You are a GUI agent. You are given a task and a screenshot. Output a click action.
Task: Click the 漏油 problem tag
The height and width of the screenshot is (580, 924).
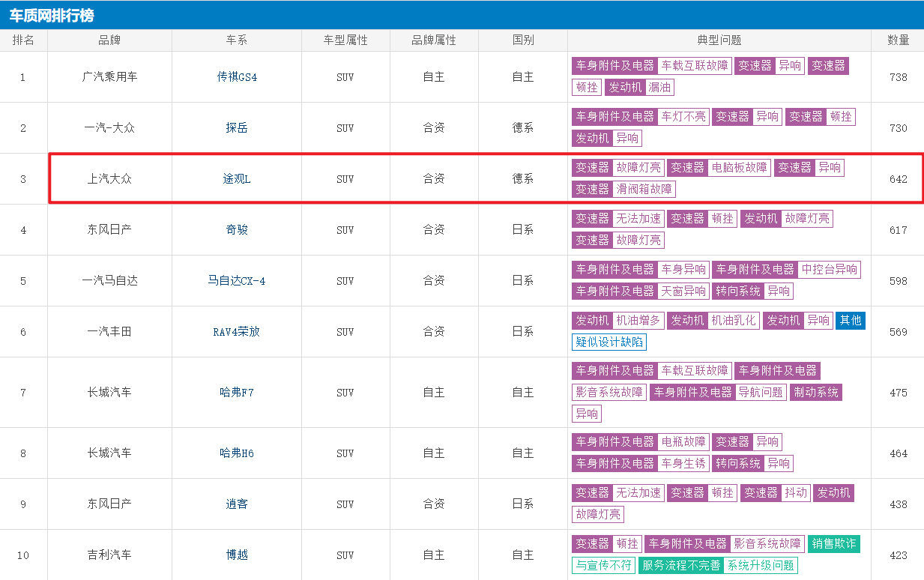[x=659, y=88]
